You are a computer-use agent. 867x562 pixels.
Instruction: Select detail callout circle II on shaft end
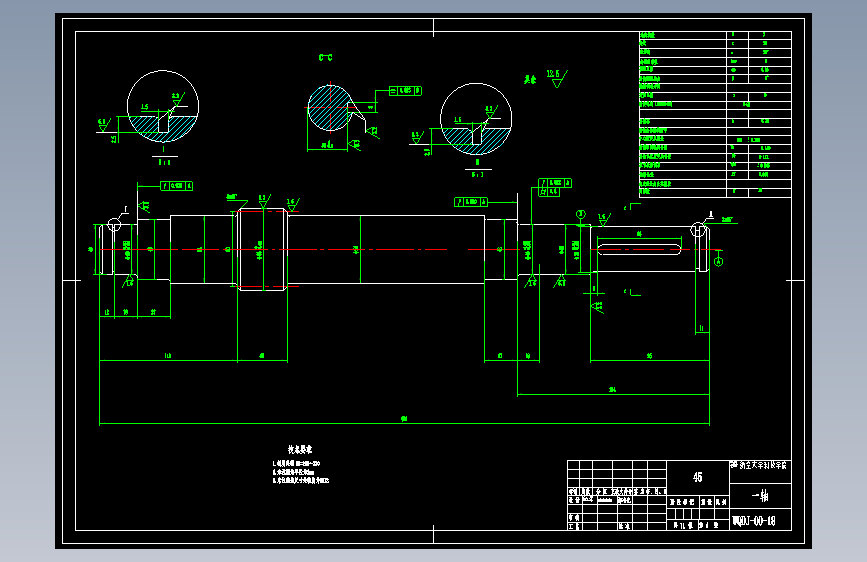(x=698, y=229)
